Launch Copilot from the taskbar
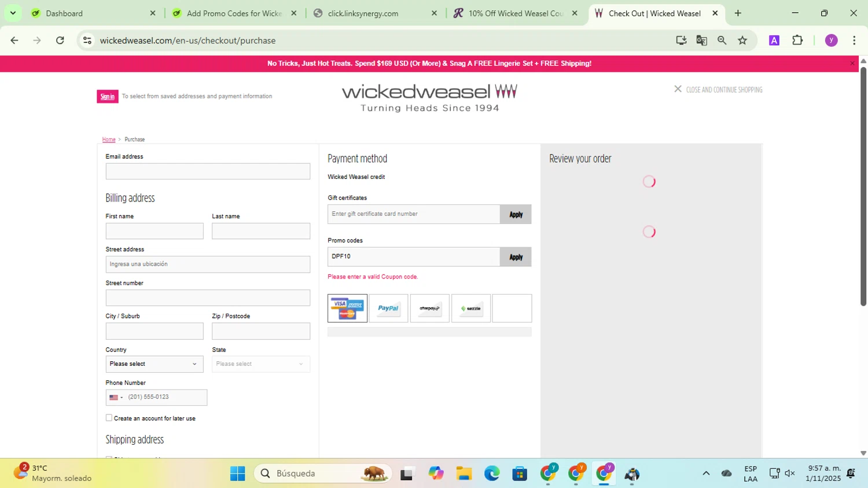This screenshot has height=488, width=868. (436, 474)
